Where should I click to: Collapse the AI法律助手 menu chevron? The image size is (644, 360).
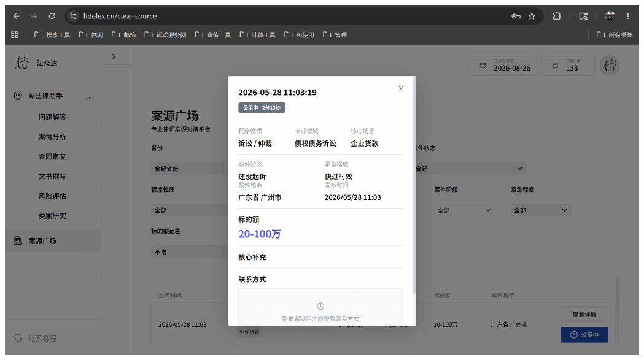click(x=89, y=98)
